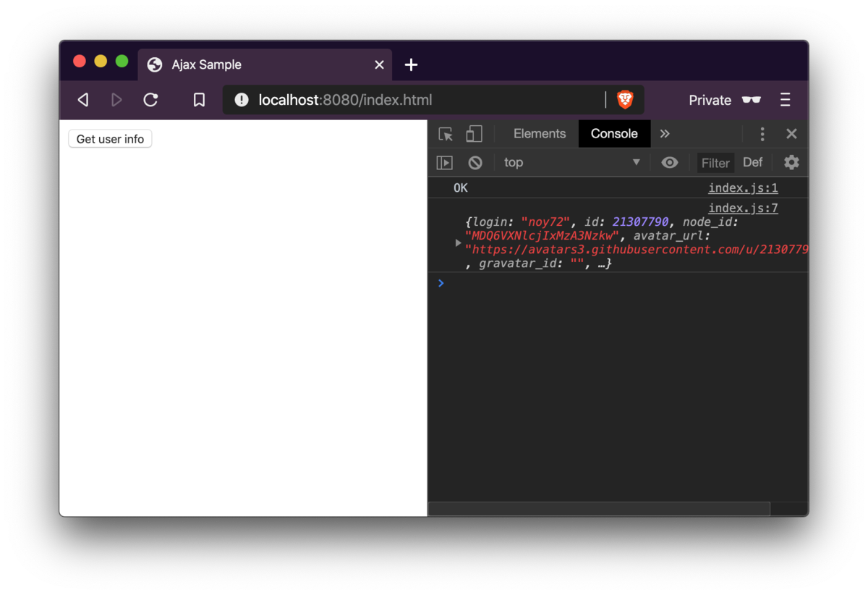Open a new tab with plus icon

tap(411, 65)
